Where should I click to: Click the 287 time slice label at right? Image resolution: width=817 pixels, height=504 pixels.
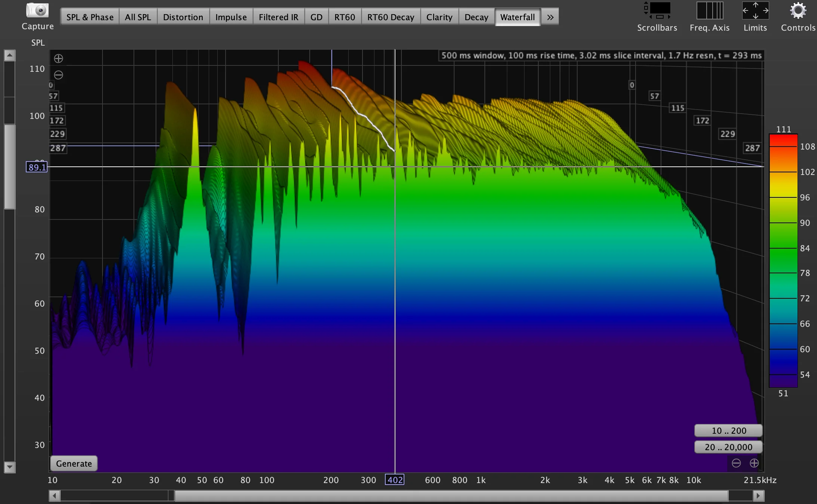point(752,148)
